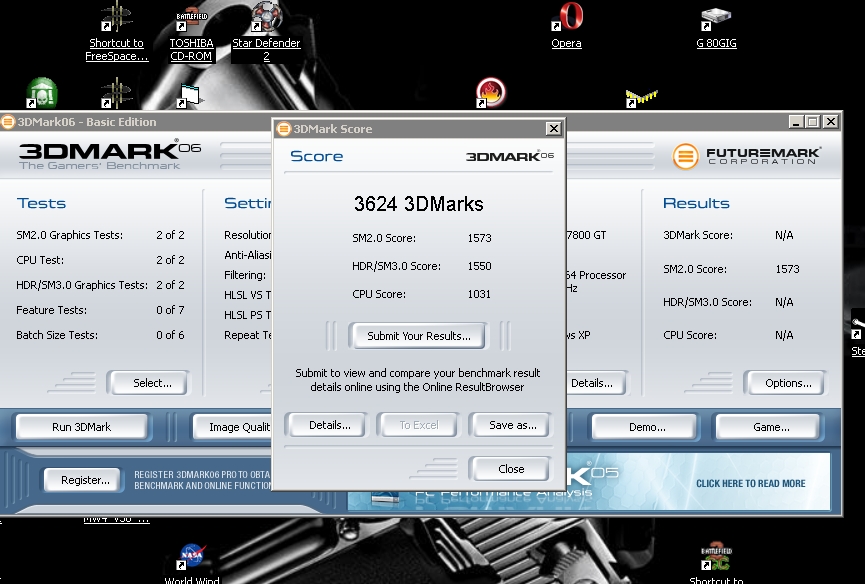Open the Battlefield shortcut at bottom right
The width and height of the screenshot is (865, 584).
click(x=716, y=557)
